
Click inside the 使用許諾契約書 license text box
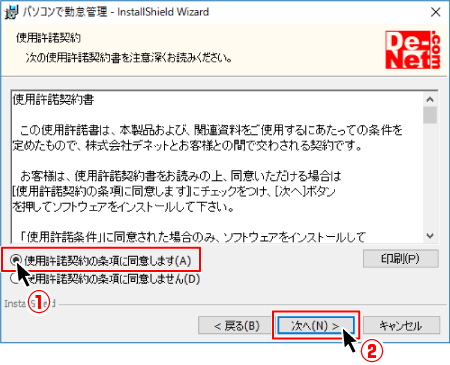(x=217, y=167)
